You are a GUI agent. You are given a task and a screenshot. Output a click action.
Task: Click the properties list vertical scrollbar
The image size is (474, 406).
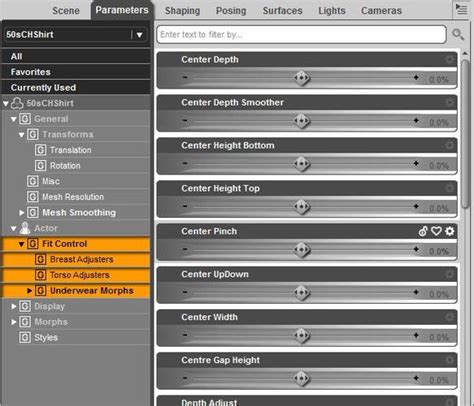pos(465,133)
